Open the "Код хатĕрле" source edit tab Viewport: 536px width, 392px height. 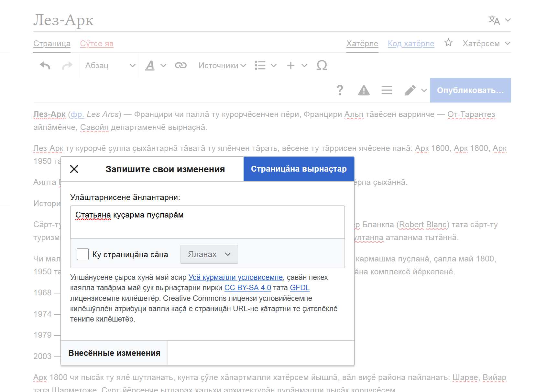coord(411,44)
